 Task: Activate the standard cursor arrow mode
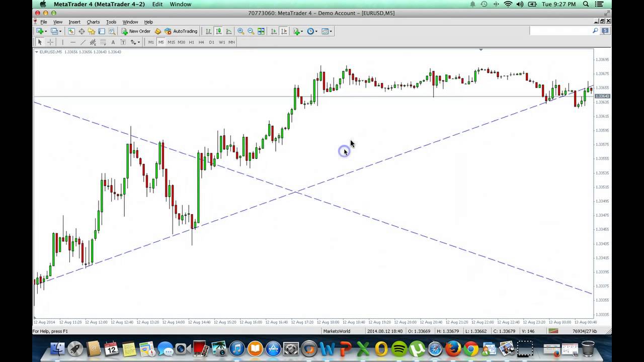click(40, 42)
